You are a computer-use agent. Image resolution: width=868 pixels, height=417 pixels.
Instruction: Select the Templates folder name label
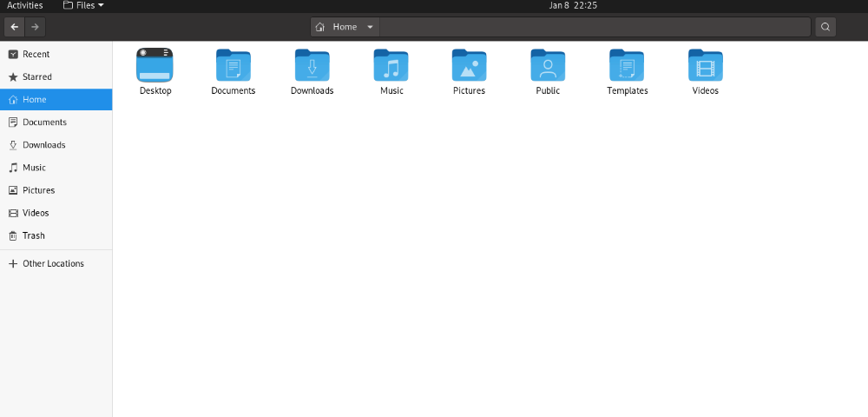(628, 91)
